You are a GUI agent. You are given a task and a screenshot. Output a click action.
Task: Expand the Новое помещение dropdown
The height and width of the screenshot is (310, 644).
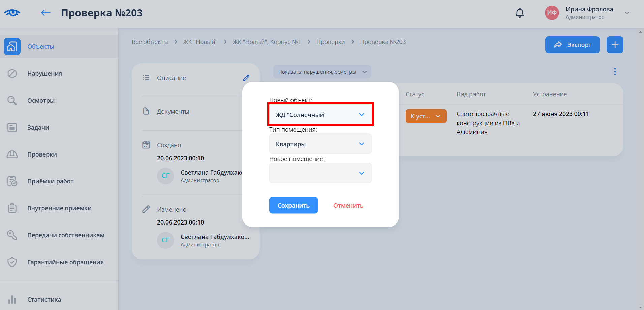(x=320, y=173)
